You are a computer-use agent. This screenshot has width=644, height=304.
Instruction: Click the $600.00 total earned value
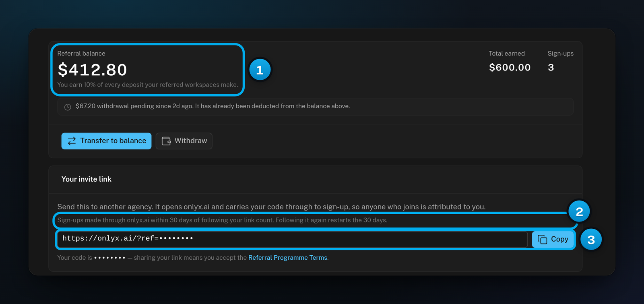pyautogui.click(x=510, y=68)
